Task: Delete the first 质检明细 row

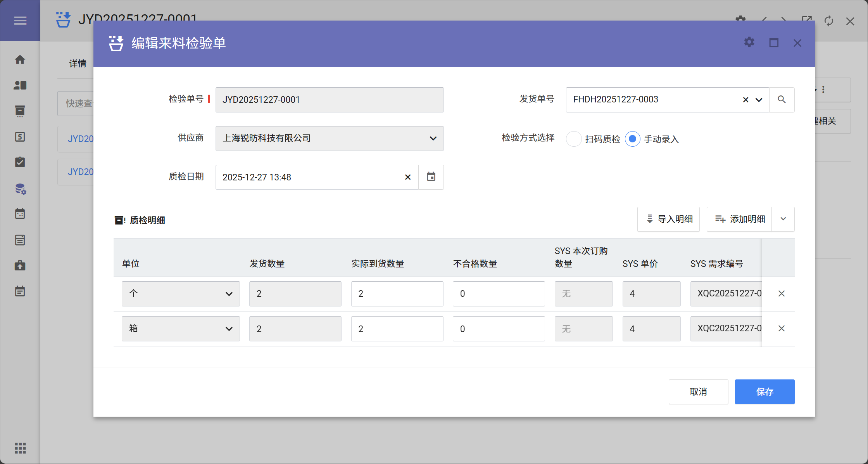Action: click(781, 294)
